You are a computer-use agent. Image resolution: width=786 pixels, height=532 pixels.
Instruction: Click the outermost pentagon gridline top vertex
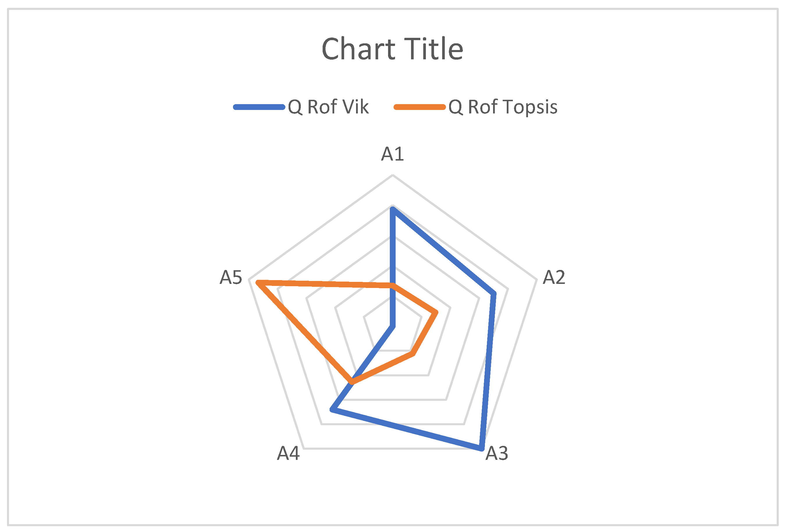392,175
